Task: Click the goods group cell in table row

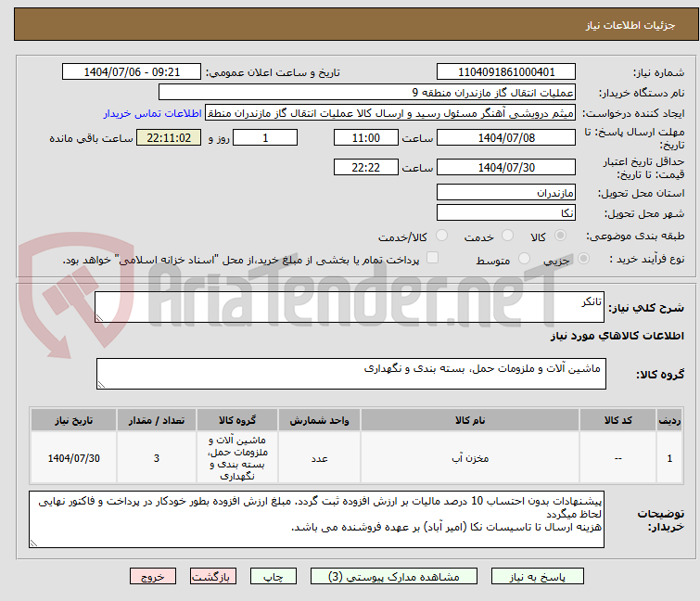Action: [x=237, y=458]
